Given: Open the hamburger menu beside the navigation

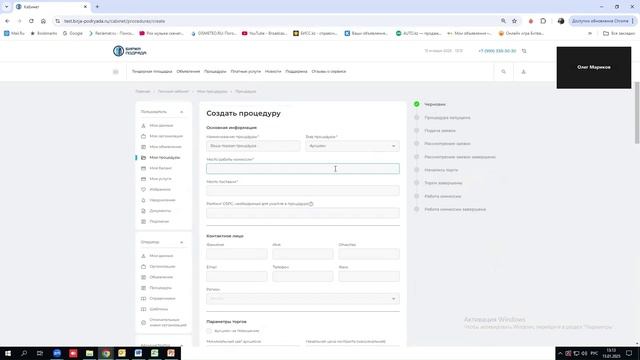Looking at the screenshot, I should [x=116, y=72].
